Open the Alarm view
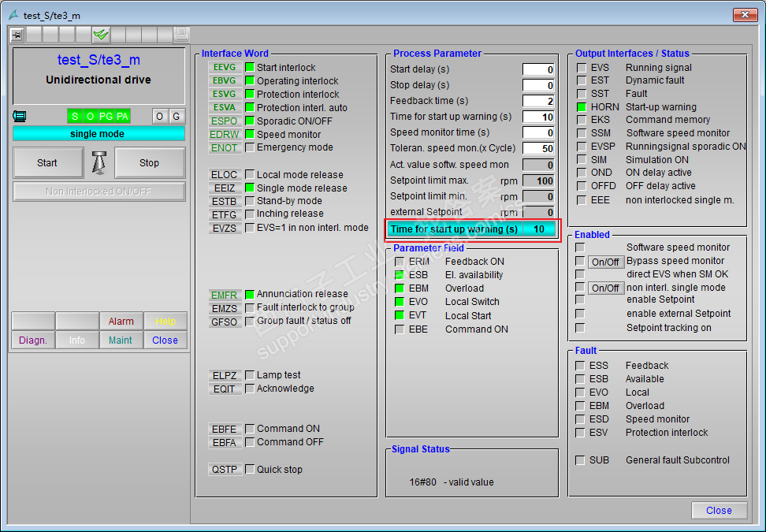Screen dimensions: 766x532 coord(121,322)
